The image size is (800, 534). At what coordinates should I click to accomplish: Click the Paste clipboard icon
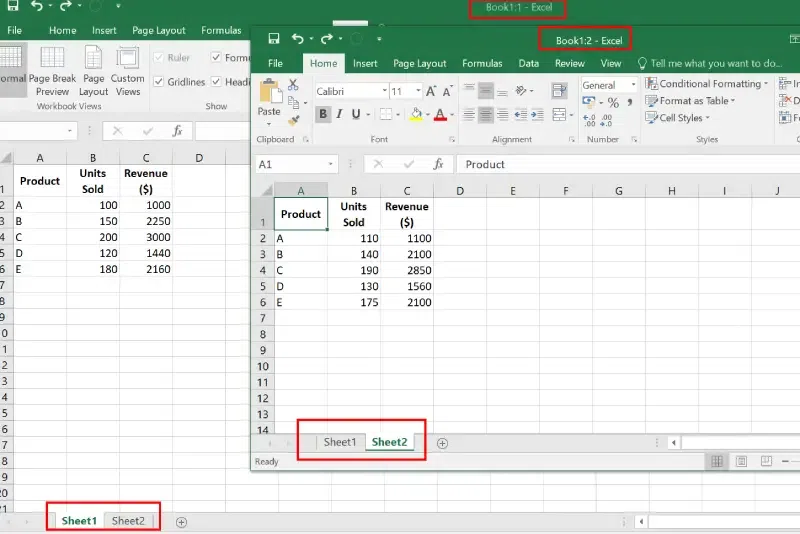pos(270,92)
